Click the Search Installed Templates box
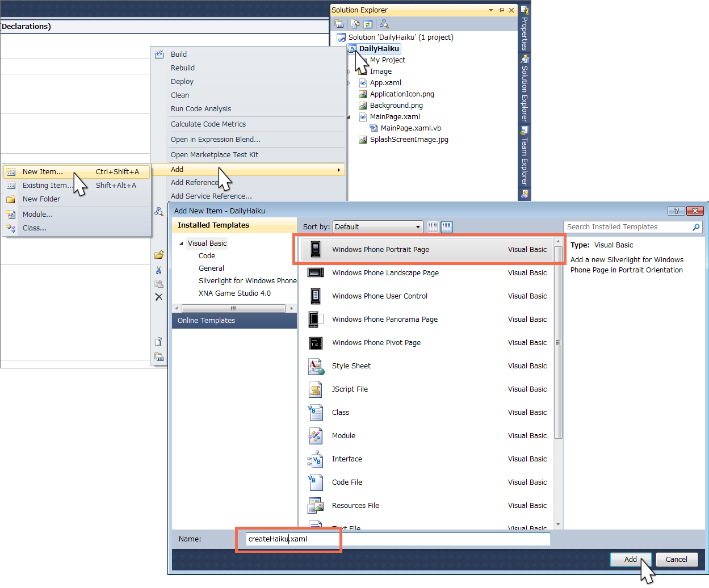709x588 pixels. click(x=633, y=227)
